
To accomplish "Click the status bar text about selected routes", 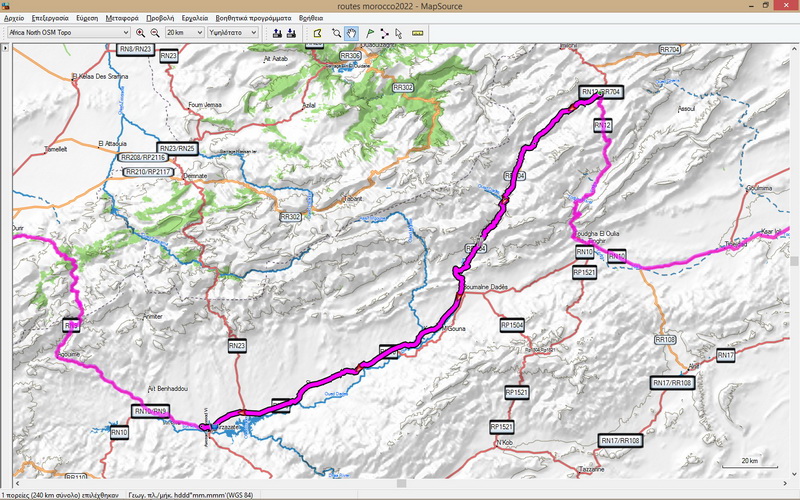I will [x=60, y=495].
